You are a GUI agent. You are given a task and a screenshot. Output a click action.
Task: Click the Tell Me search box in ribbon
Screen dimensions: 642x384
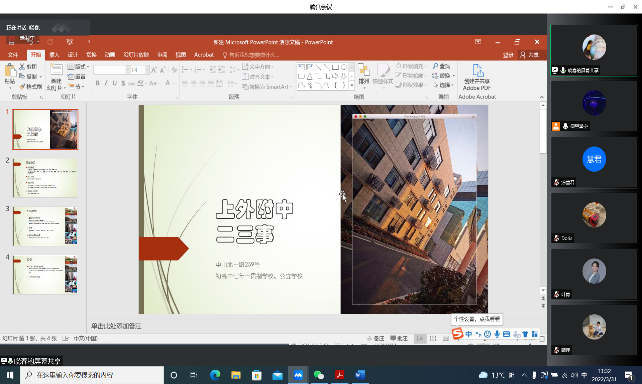click(251, 55)
